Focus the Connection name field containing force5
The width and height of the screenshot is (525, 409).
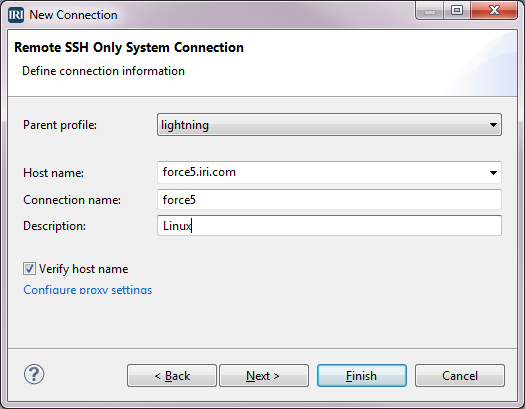point(329,199)
